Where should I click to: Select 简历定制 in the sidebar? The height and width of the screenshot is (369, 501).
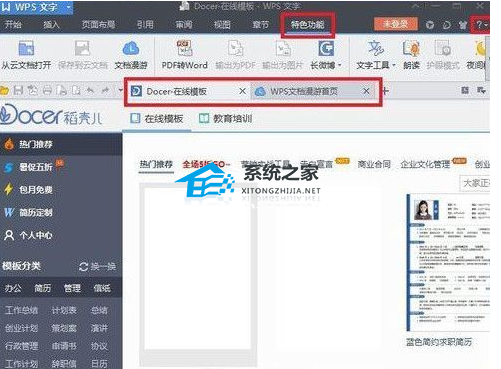pos(61,212)
